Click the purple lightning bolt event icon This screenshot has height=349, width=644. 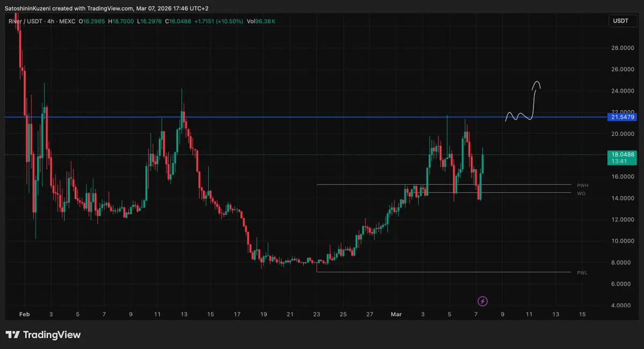[482, 301]
